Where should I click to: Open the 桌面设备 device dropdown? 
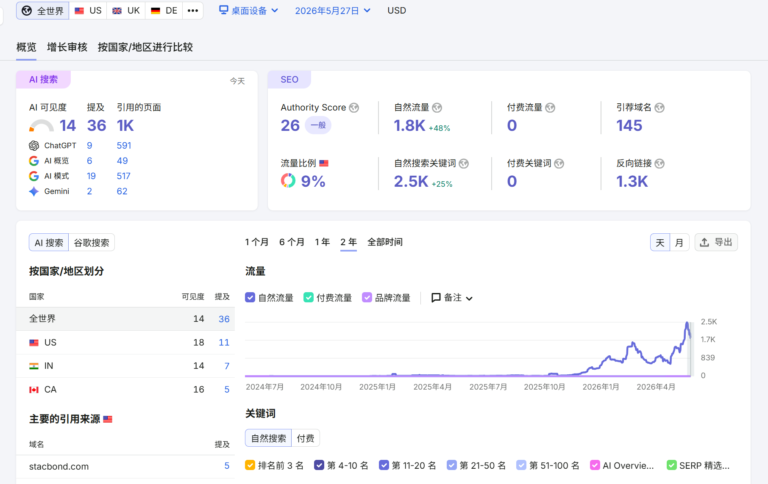click(248, 11)
